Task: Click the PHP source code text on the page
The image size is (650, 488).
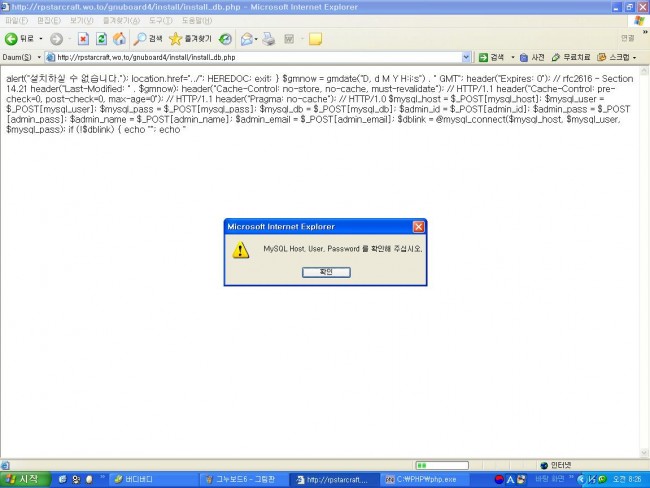Action: pyautogui.click(x=320, y=104)
